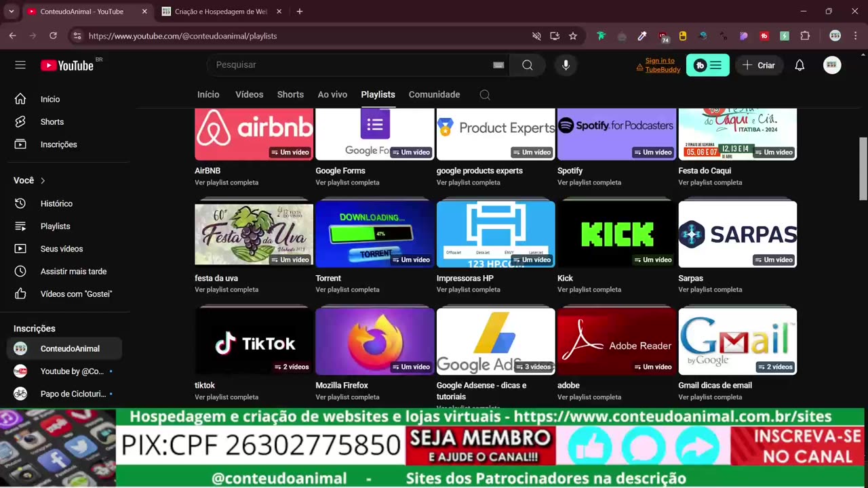Open Youtube by @Co... subscription
This screenshot has height=488, width=868.
pos(65,371)
